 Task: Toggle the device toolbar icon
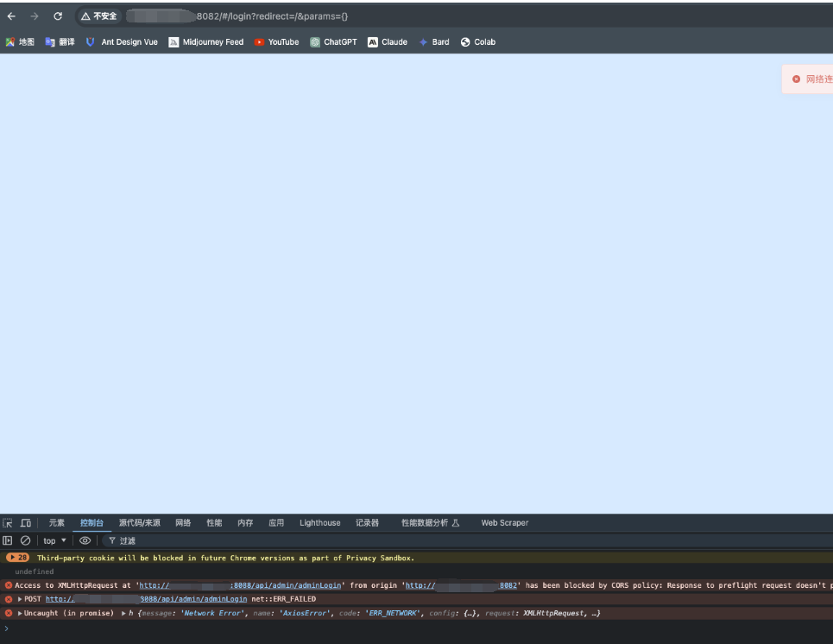coord(26,523)
